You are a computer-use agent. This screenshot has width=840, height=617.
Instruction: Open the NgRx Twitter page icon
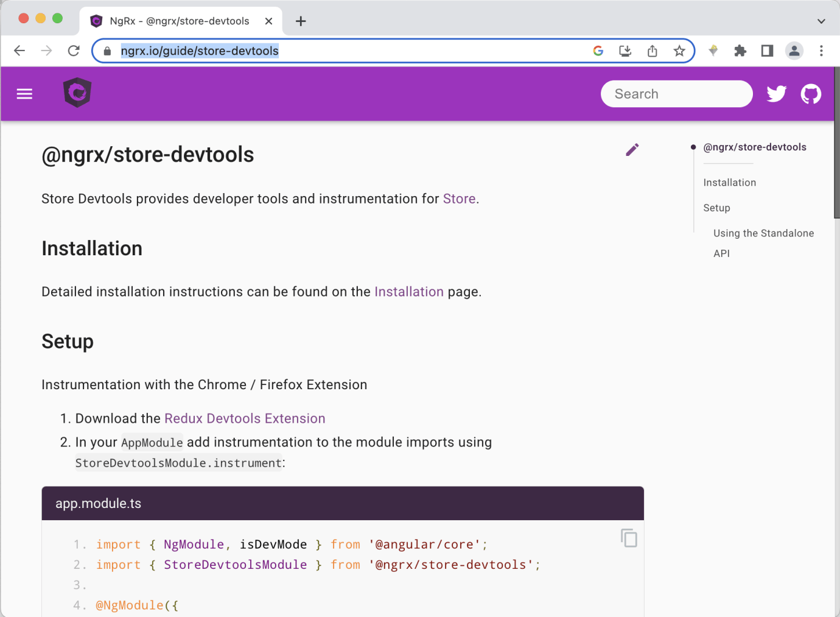pos(776,94)
